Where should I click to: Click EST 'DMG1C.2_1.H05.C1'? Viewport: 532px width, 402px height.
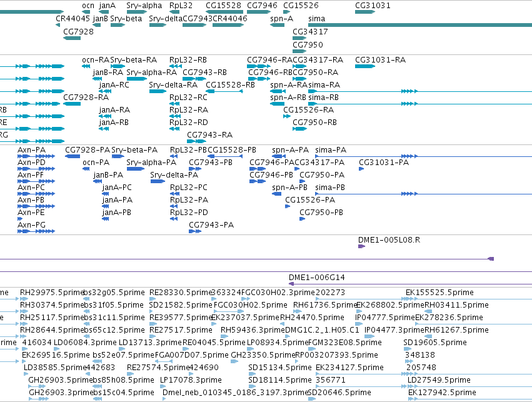(x=322, y=330)
